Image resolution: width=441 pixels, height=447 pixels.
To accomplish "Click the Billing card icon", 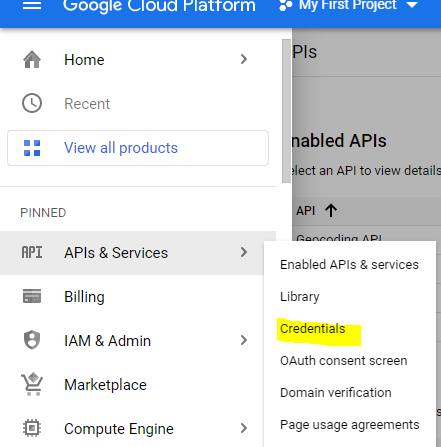I will [32, 296].
